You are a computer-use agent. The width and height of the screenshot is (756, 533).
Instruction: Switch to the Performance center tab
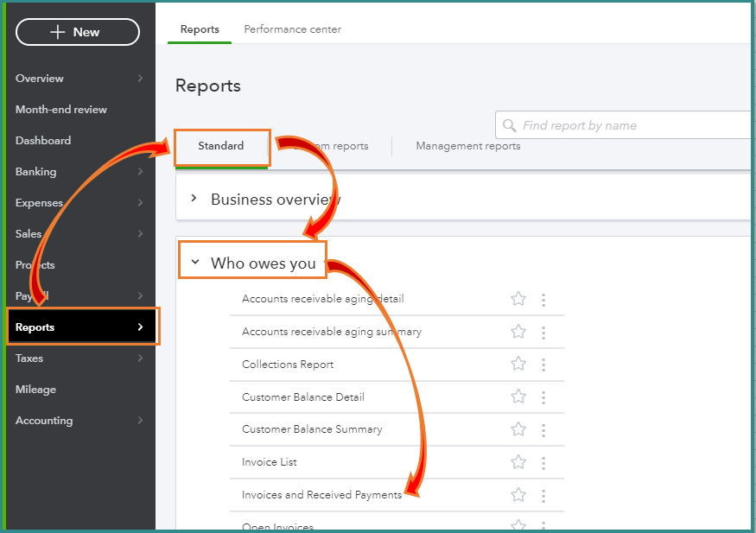pyautogui.click(x=292, y=29)
